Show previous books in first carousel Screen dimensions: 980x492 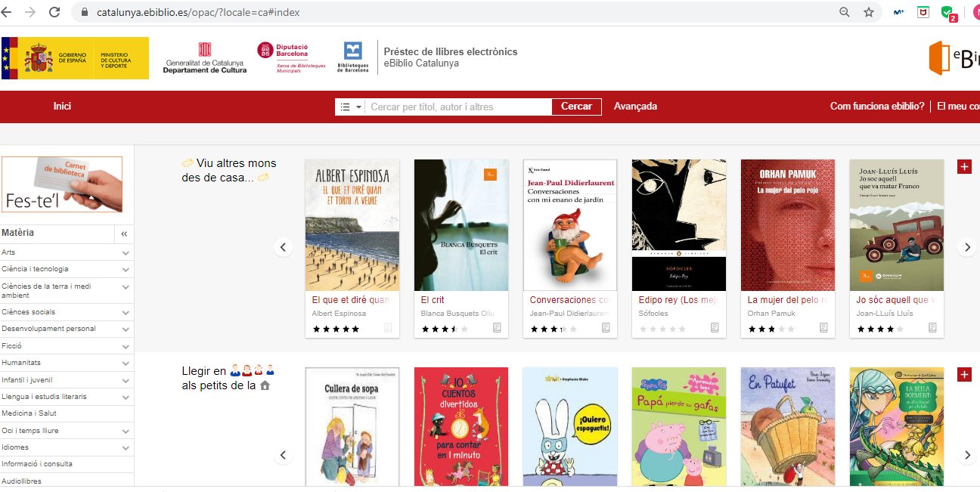point(284,247)
